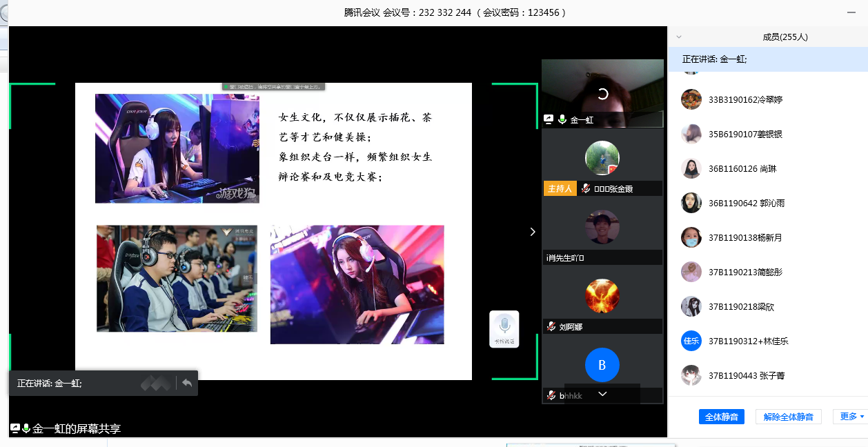The image size is (868, 447).
Task: Collapse the members panel with the header chevron
Action: (x=679, y=37)
